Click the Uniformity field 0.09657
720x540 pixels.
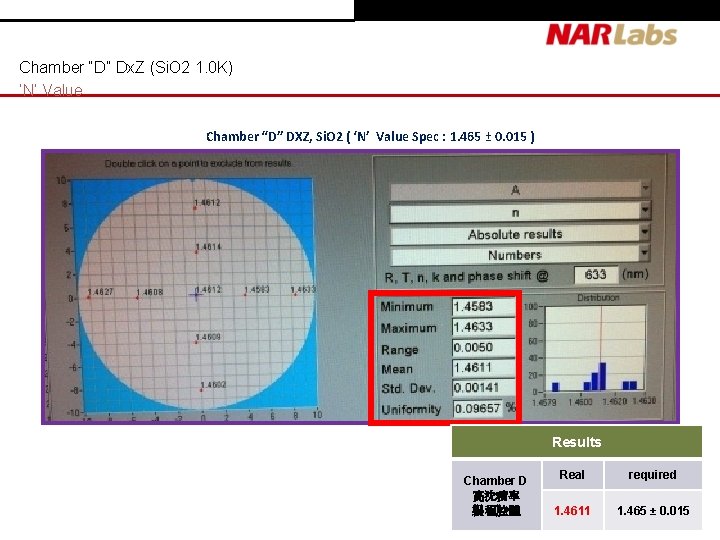point(478,408)
